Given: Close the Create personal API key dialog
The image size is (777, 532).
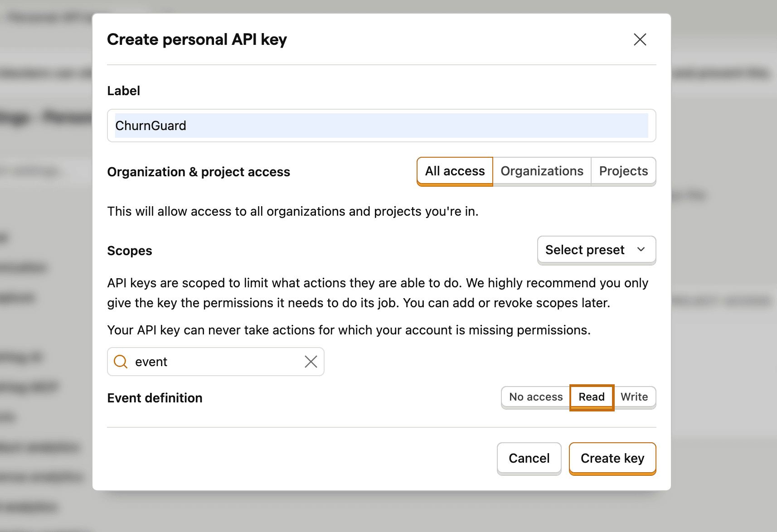Looking at the screenshot, I should [x=640, y=39].
